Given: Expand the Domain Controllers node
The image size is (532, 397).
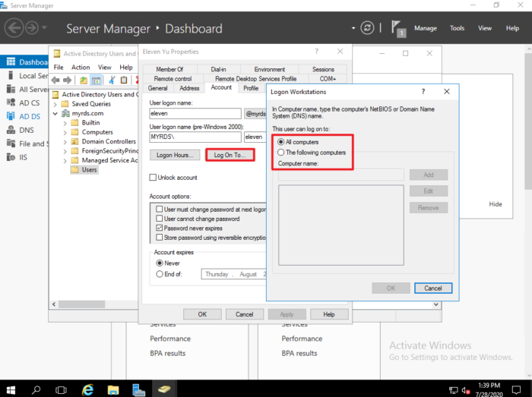Looking at the screenshot, I should [x=64, y=141].
